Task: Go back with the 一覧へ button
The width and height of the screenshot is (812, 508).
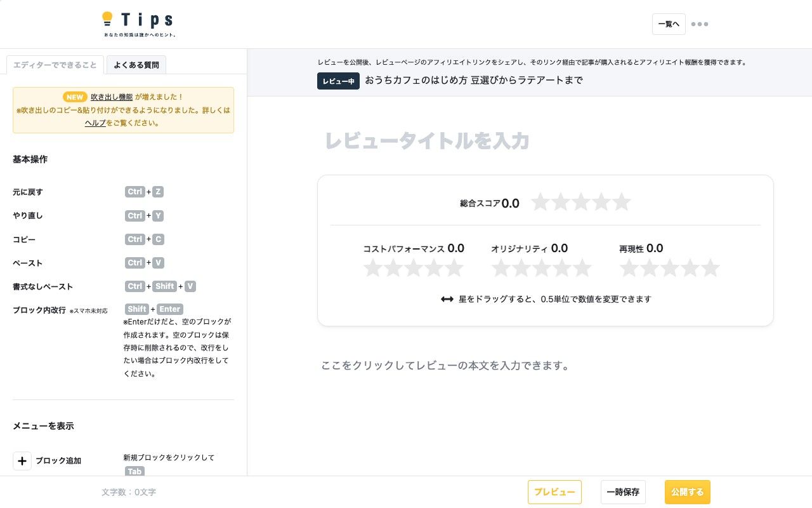Action: (669, 24)
